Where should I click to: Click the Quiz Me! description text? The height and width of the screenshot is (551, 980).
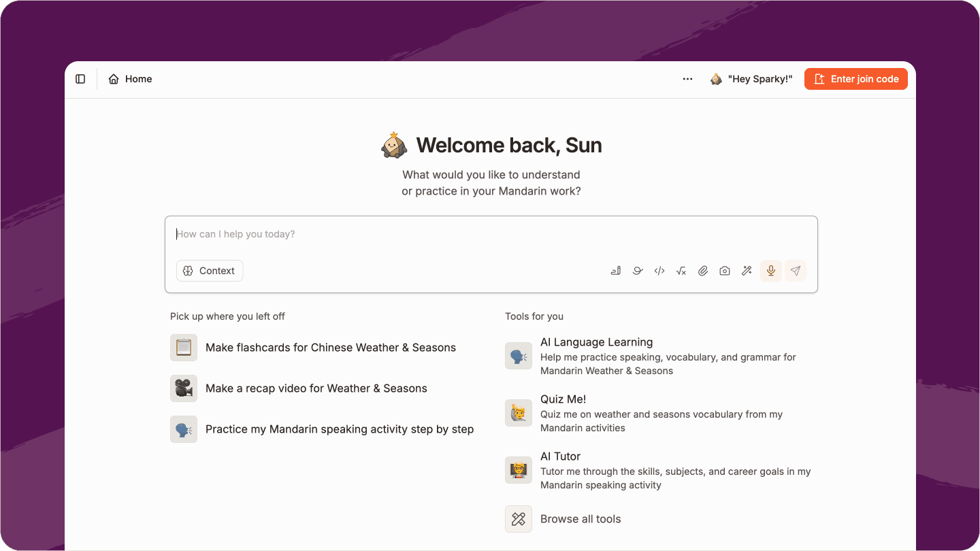(661, 421)
